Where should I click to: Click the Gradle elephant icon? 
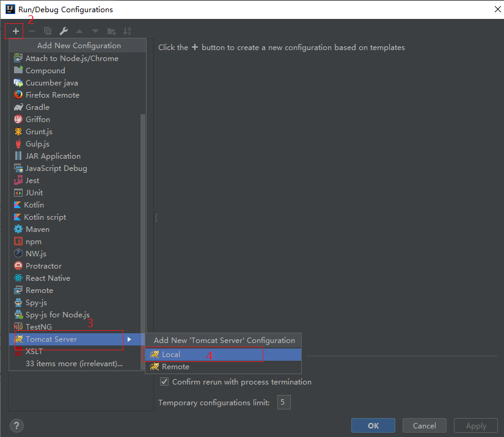tap(18, 107)
